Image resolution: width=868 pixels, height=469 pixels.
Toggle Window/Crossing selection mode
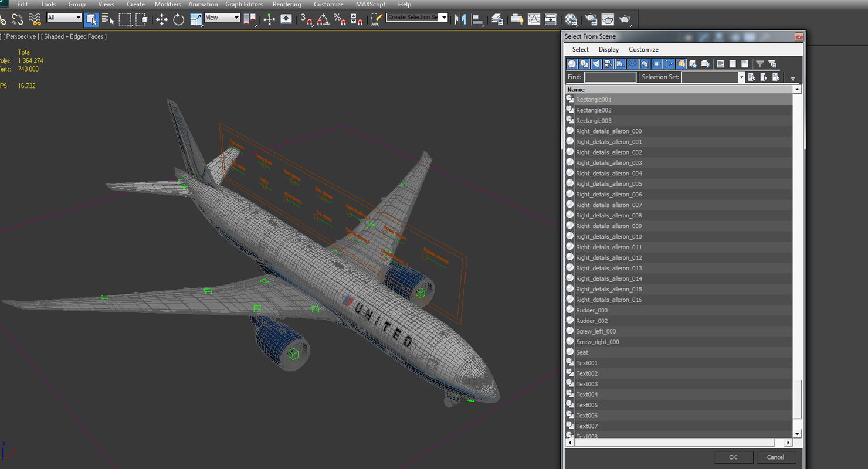[142, 19]
